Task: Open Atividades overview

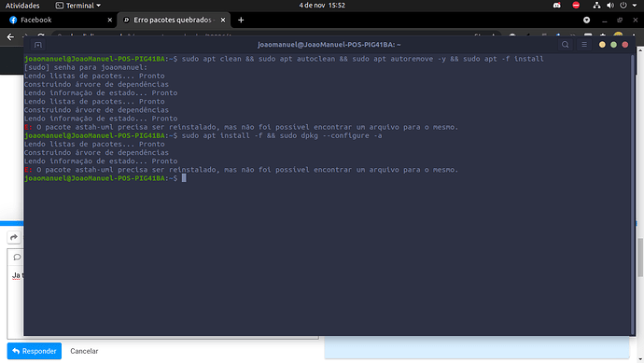Action: tap(22, 6)
